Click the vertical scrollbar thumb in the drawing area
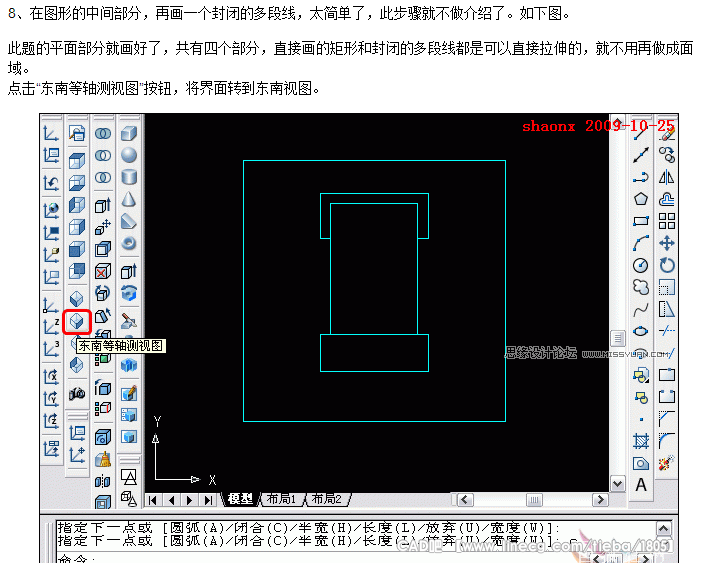Image resolution: width=703 pixels, height=563 pixels. point(618,338)
